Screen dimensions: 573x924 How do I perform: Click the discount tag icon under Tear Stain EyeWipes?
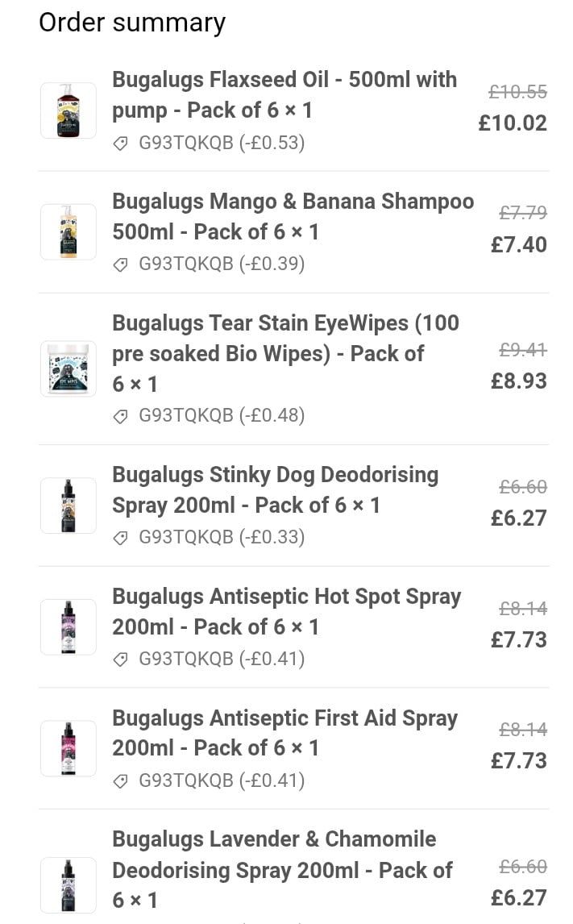[121, 416]
